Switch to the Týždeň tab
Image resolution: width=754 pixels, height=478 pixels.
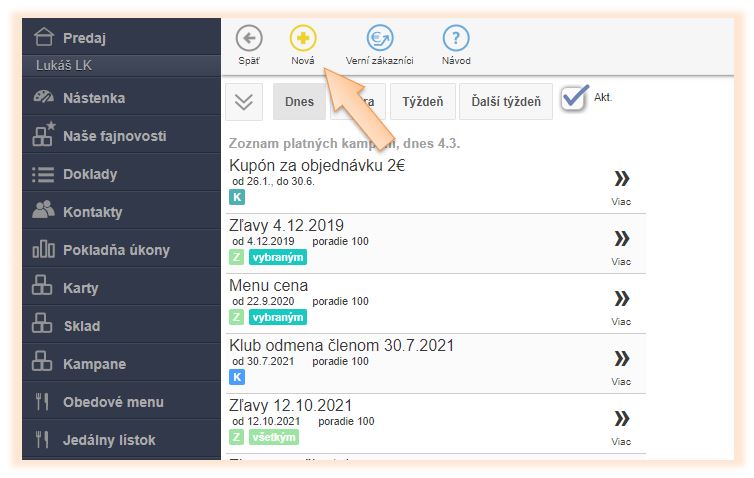pos(423,102)
